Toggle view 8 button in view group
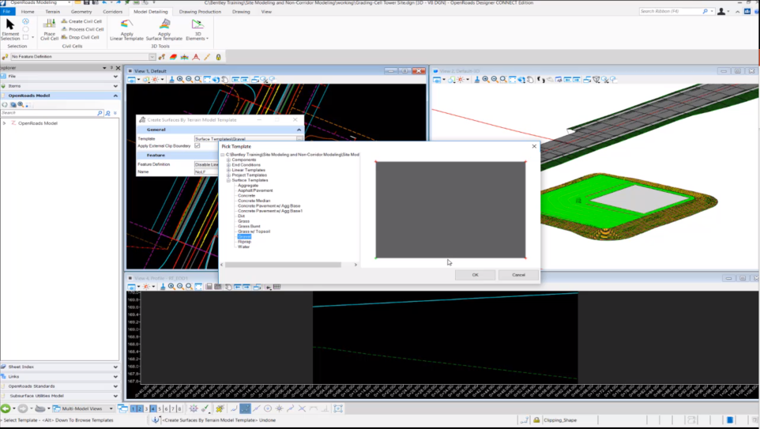Image resolution: width=760 pixels, height=429 pixels. (179, 409)
